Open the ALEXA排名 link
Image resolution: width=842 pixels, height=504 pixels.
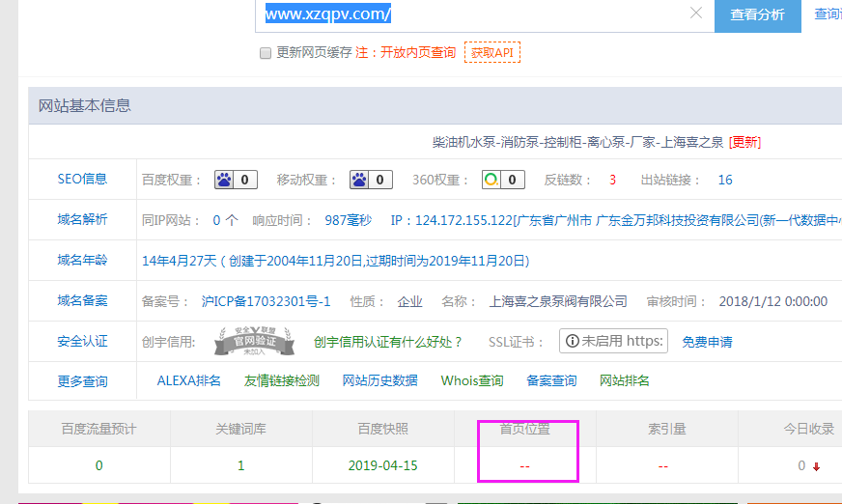coord(188,381)
